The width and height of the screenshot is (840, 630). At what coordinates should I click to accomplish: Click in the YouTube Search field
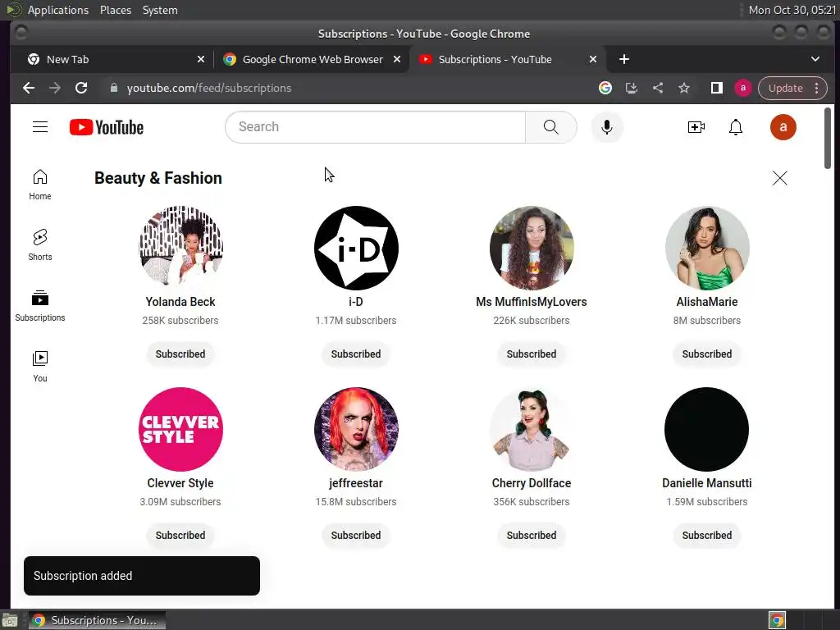376,127
